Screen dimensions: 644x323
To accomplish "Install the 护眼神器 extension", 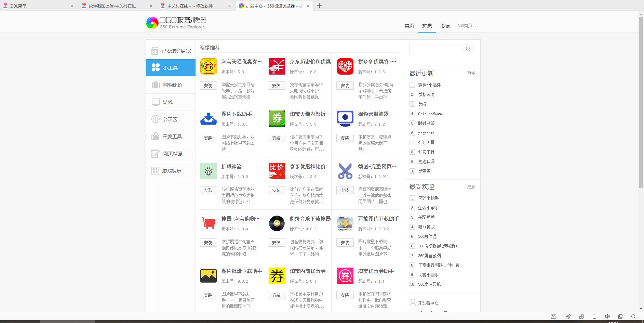I will point(208,190).
